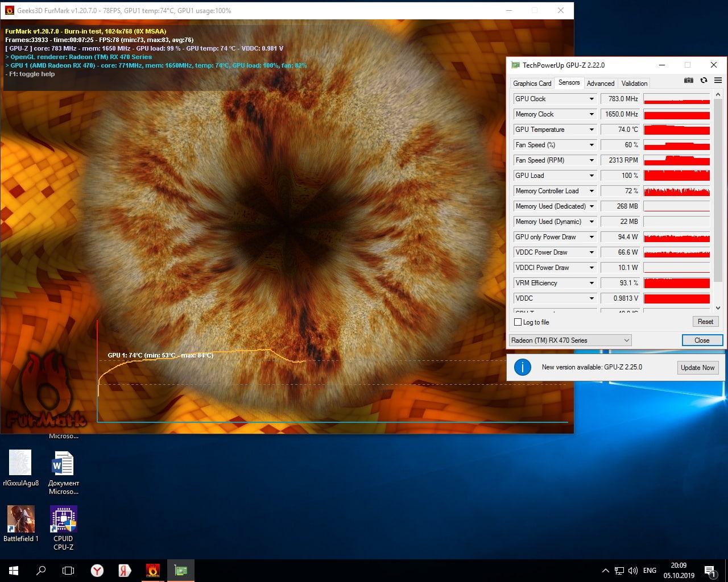
Task: Open the network status tray icon
Action: (619, 571)
